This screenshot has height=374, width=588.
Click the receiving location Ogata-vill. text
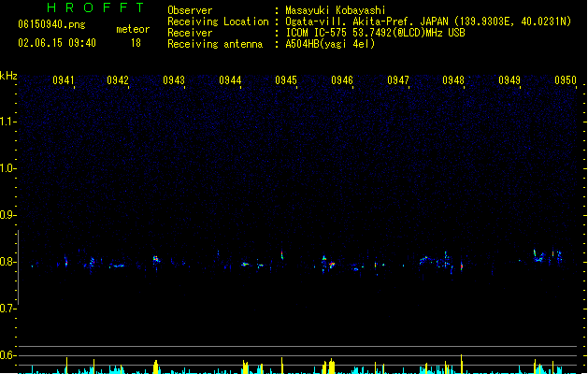(428, 22)
